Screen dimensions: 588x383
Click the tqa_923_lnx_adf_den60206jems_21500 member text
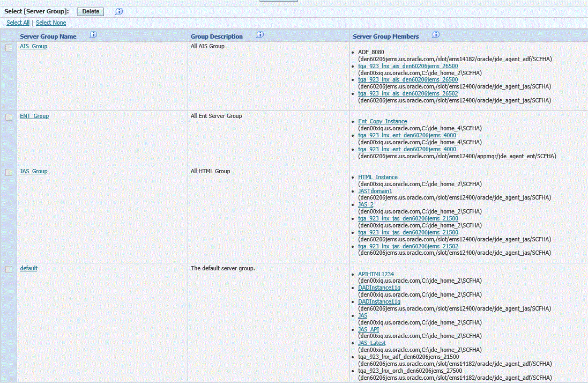click(408, 357)
